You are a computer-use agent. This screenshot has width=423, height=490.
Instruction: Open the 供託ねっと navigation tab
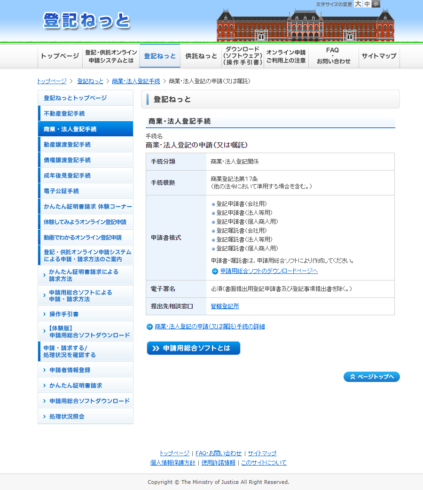click(201, 56)
